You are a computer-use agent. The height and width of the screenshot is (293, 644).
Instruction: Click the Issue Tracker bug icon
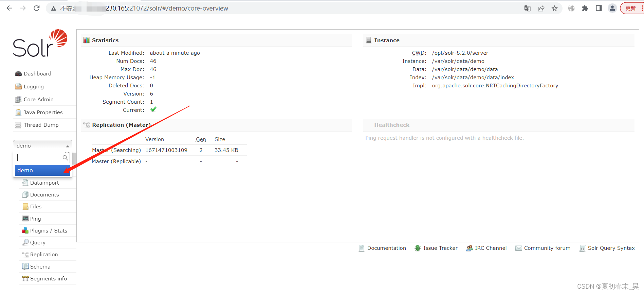coord(418,248)
